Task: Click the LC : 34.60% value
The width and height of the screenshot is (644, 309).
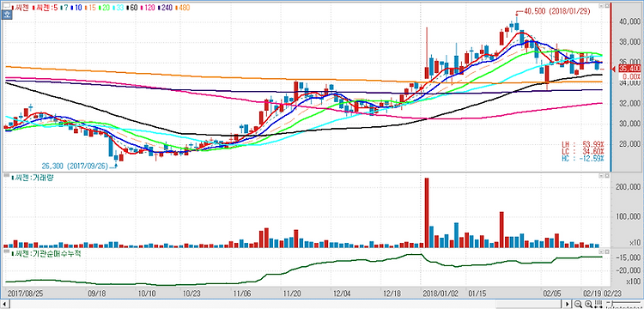Action: [x=583, y=151]
